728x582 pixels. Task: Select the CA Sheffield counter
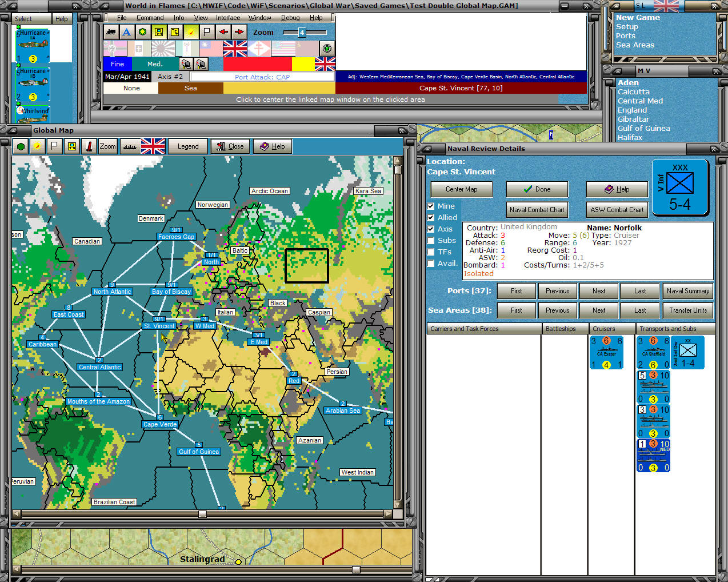click(x=654, y=352)
